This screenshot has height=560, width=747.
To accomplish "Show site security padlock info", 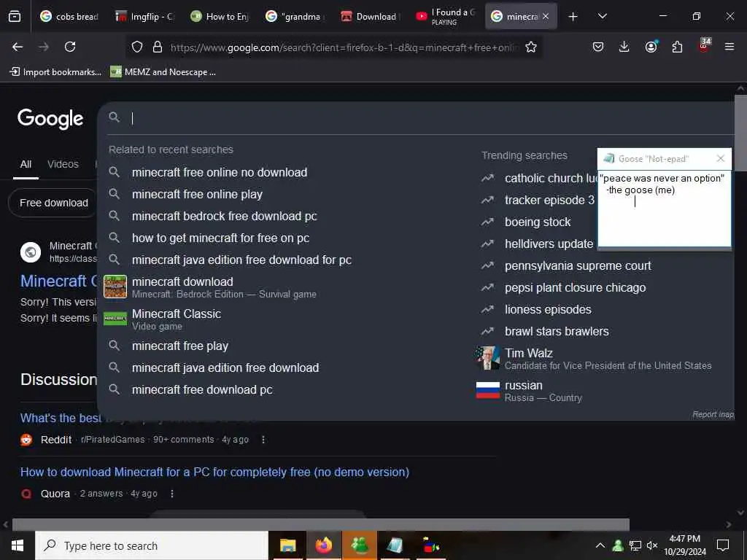I will (158, 47).
